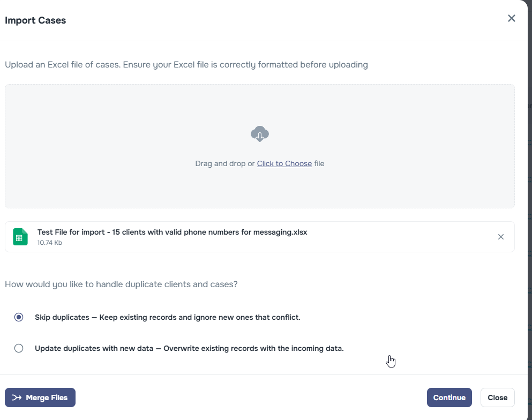Open file picker via Click to Choose
Image resolution: width=532 pixels, height=420 pixels.
284,163
